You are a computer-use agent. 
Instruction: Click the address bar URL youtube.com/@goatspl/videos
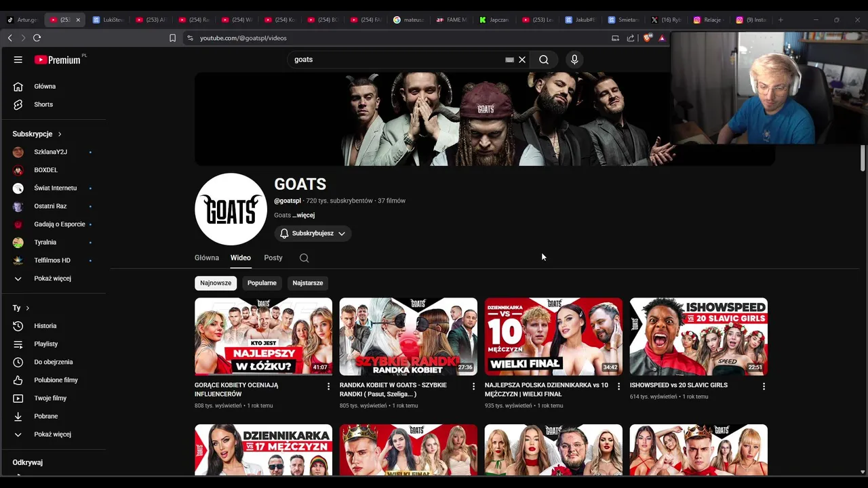tap(243, 38)
